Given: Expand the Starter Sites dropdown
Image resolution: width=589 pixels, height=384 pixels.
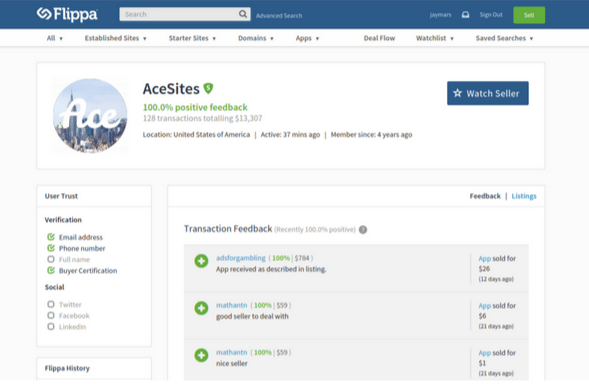Looking at the screenshot, I should (192, 38).
